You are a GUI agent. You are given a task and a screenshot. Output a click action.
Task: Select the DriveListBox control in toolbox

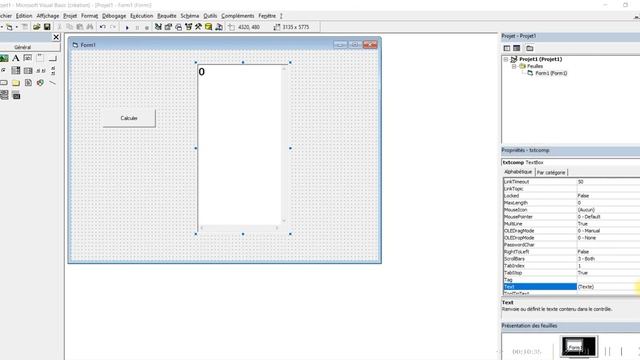[x=4, y=83]
